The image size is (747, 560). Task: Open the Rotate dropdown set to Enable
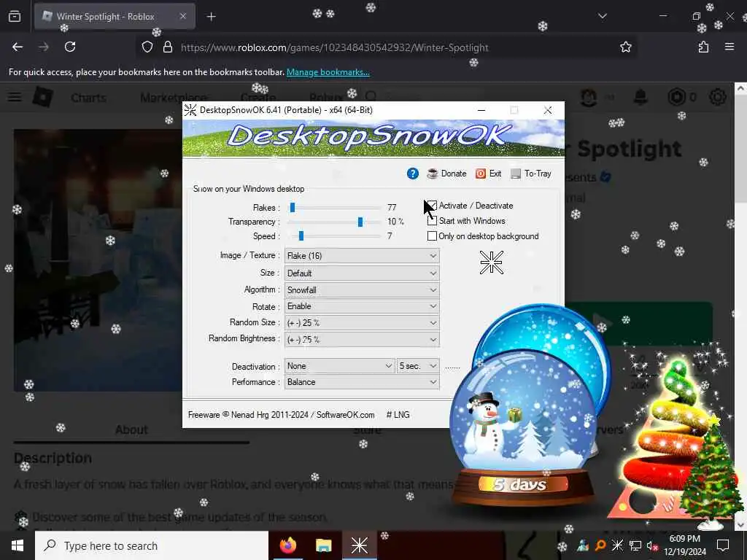[362, 306]
